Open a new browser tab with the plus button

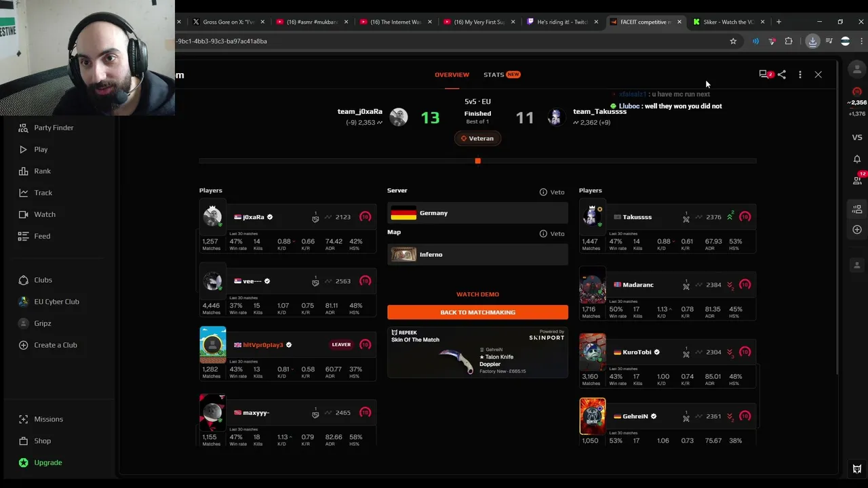(x=778, y=22)
